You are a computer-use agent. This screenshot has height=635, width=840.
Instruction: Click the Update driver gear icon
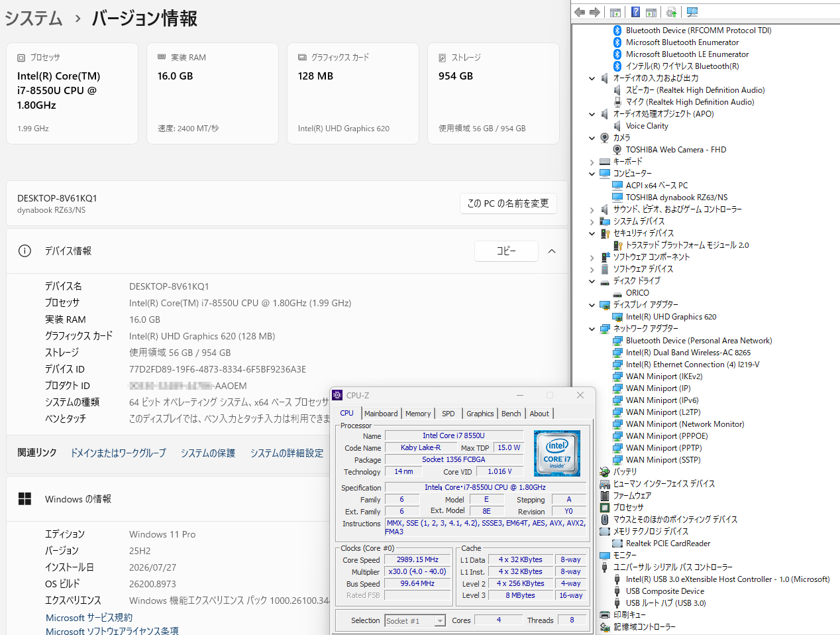pos(671,12)
